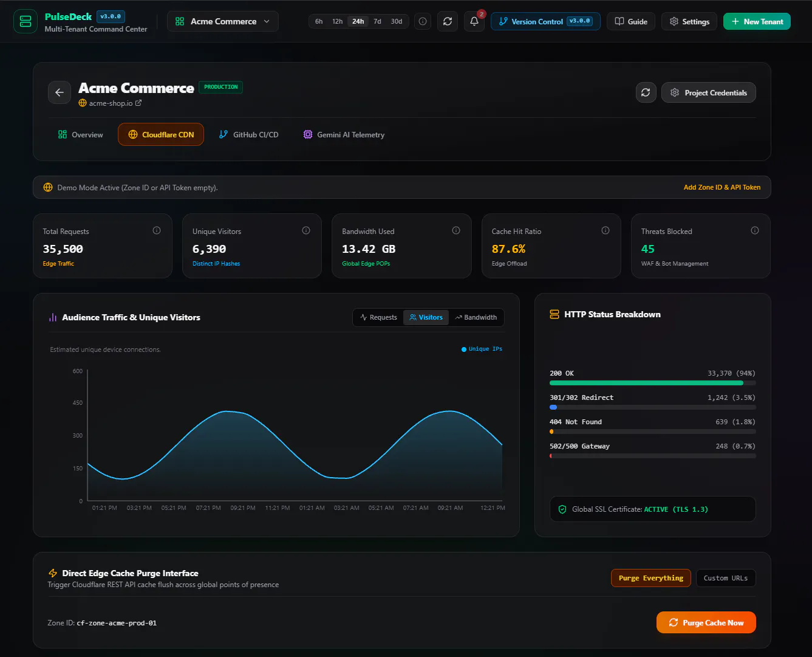
Task: Open the Gemini AI Telemetry tab
Action: [x=344, y=135]
